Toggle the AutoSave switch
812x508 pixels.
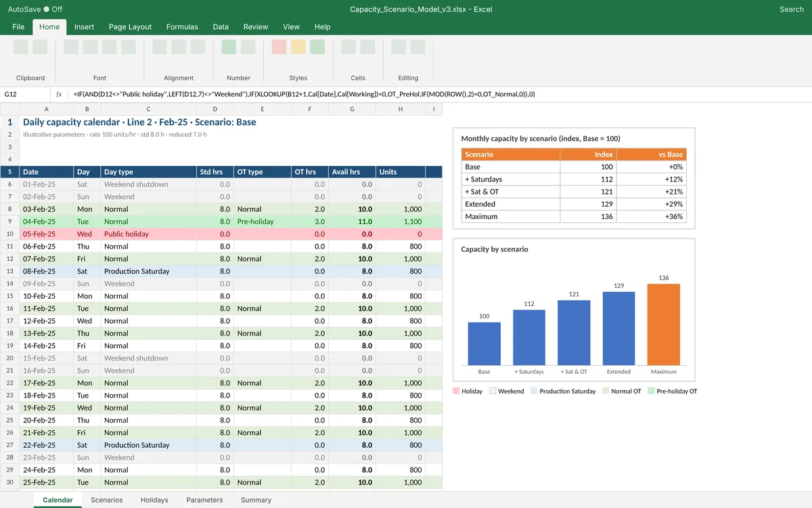click(x=46, y=9)
